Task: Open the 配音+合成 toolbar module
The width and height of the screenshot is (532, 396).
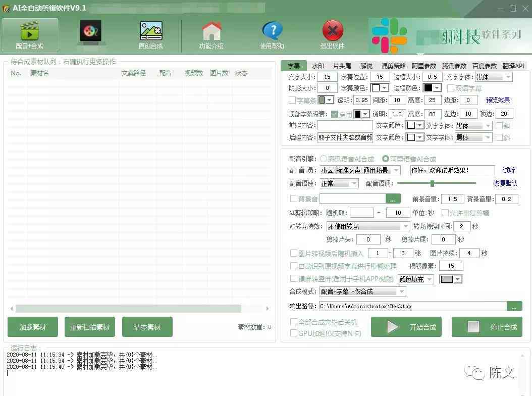Action: pos(30,35)
